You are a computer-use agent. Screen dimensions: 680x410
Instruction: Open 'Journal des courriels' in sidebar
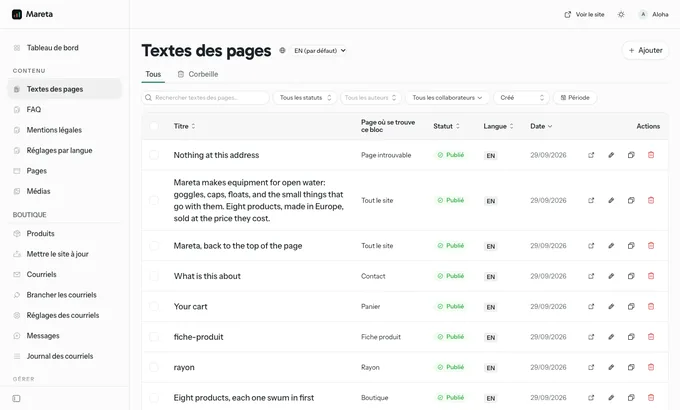[x=65, y=356]
